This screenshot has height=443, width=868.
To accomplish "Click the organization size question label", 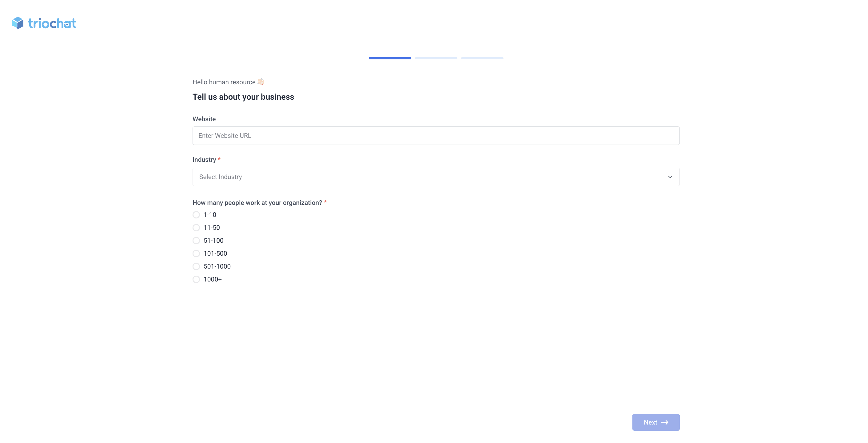I will (x=257, y=203).
